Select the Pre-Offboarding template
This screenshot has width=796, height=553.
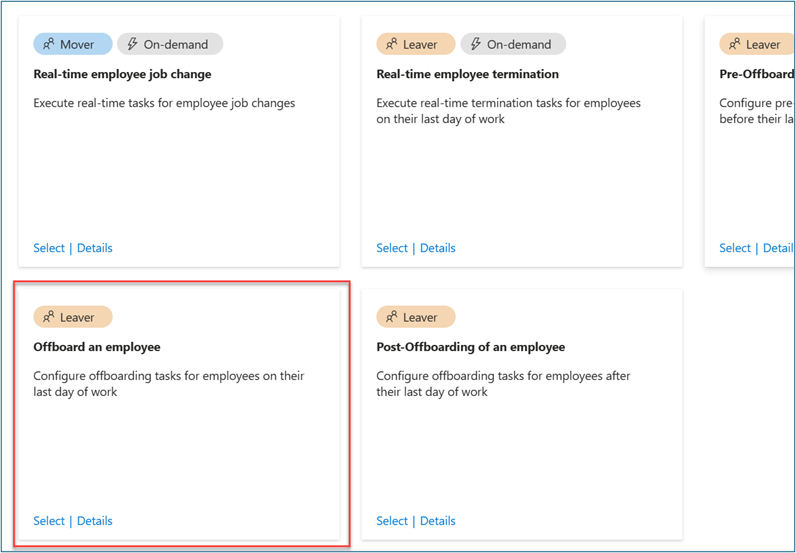(x=735, y=248)
